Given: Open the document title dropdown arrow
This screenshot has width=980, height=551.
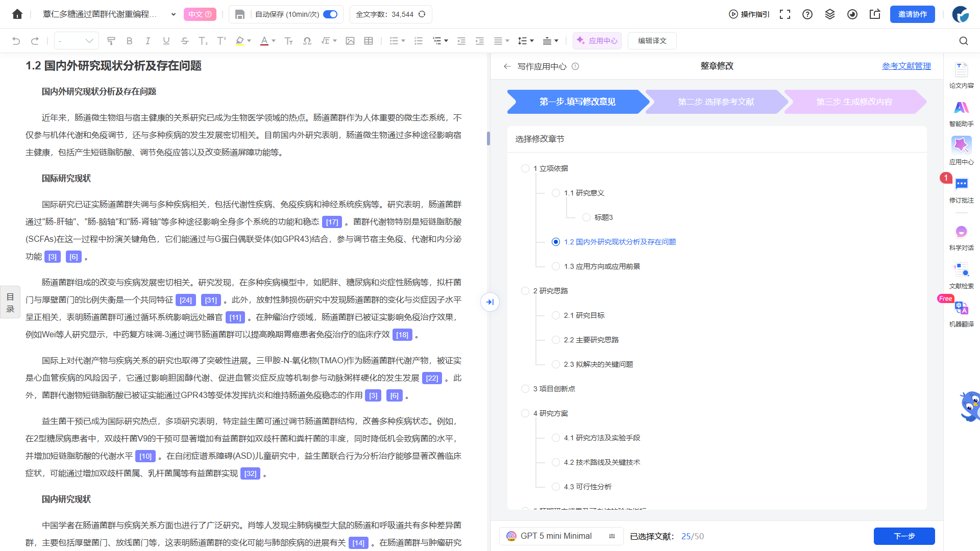Looking at the screenshot, I should point(174,14).
